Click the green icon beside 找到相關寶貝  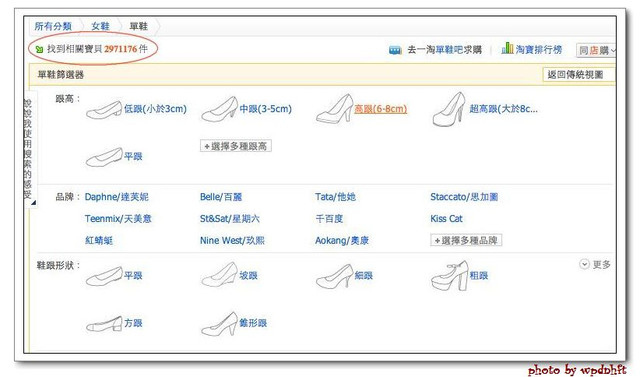tap(39, 49)
